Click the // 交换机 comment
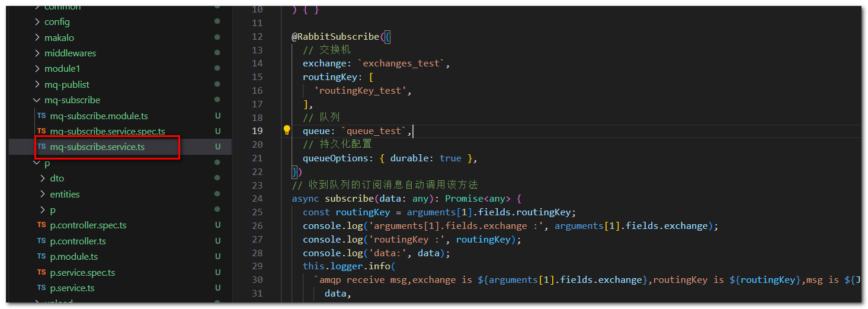The width and height of the screenshot is (868, 309). (327, 50)
